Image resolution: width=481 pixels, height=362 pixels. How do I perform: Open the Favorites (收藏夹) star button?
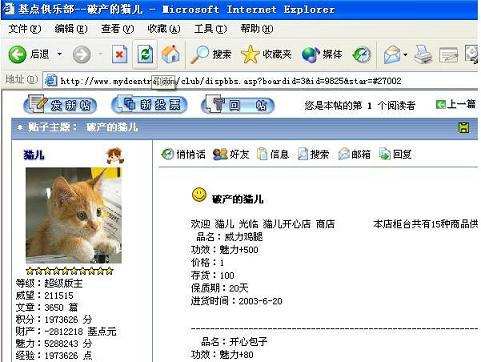point(266,54)
